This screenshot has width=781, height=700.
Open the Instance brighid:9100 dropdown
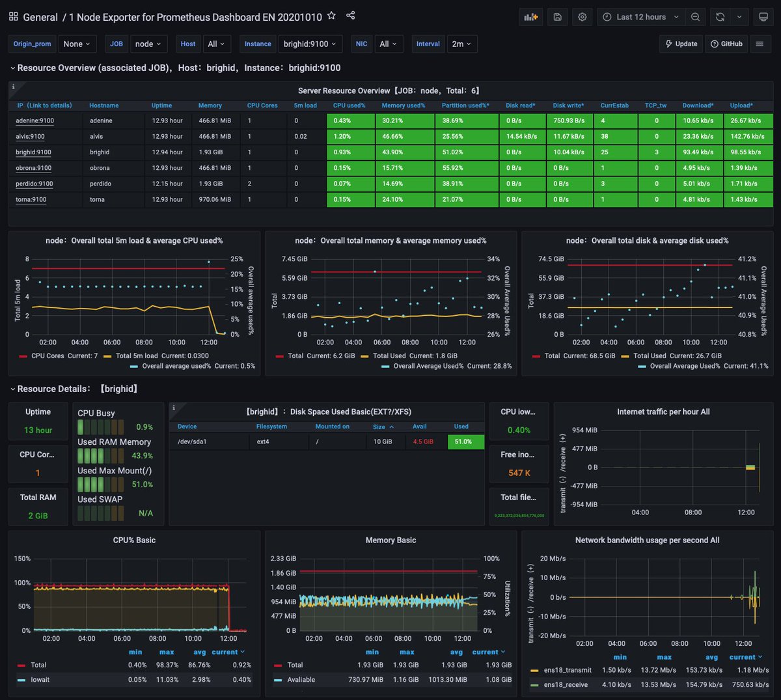tap(310, 44)
